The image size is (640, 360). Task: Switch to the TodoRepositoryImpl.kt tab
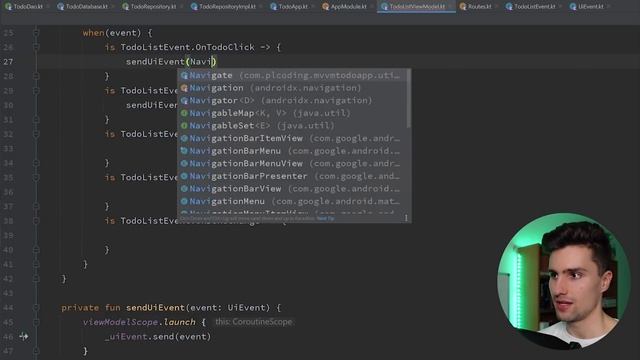pos(224,7)
